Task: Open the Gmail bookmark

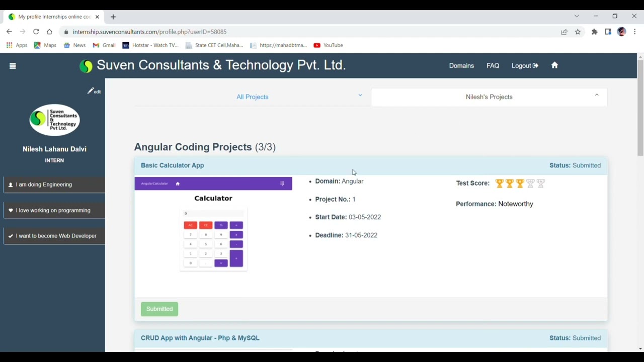Action: point(104,45)
